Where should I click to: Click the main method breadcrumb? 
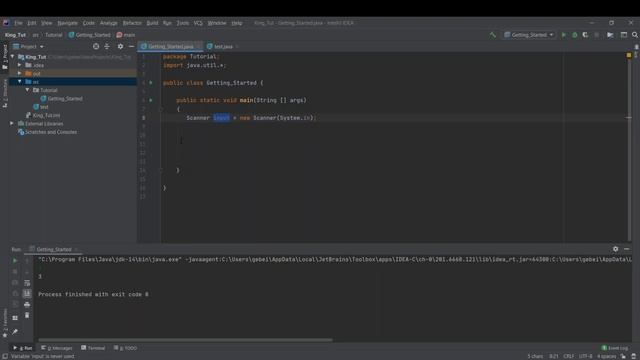(126, 35)
